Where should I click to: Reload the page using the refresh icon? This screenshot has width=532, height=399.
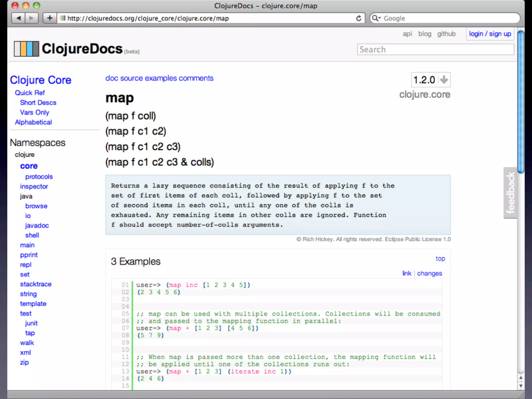[x=358, y=18]
